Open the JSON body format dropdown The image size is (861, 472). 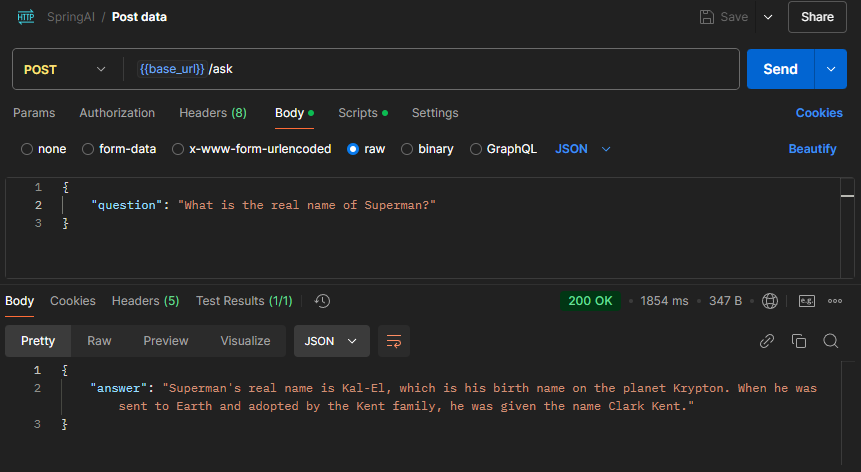pyautogui.click(x=583, y=149)
